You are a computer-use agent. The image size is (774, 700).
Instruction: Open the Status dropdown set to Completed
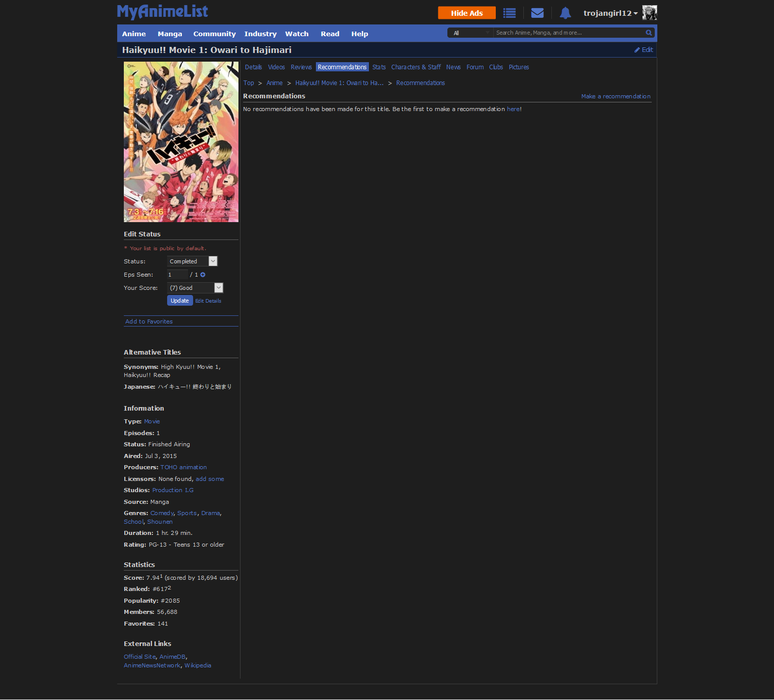[x=192, y=261]
